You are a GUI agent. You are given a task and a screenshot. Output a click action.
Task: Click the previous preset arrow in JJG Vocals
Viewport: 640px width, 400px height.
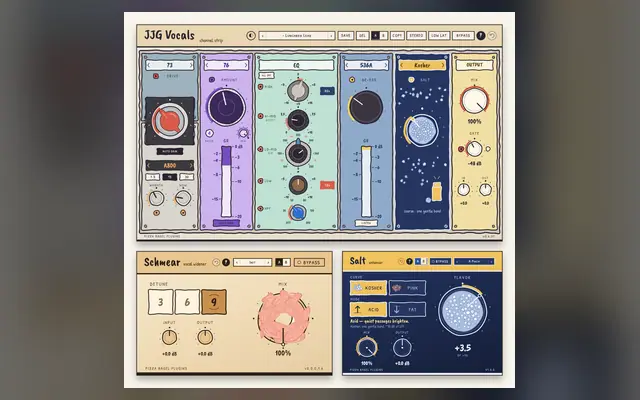pos(263,36)
